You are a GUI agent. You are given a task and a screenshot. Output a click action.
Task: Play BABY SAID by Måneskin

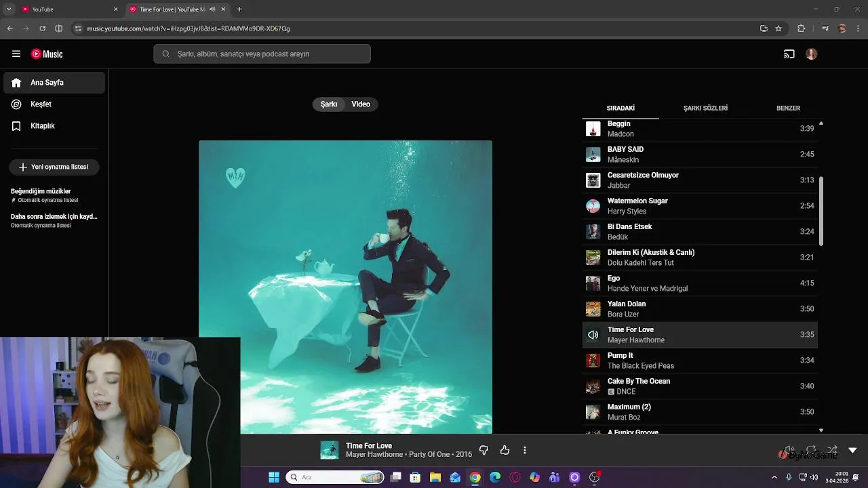coord(700,155)
